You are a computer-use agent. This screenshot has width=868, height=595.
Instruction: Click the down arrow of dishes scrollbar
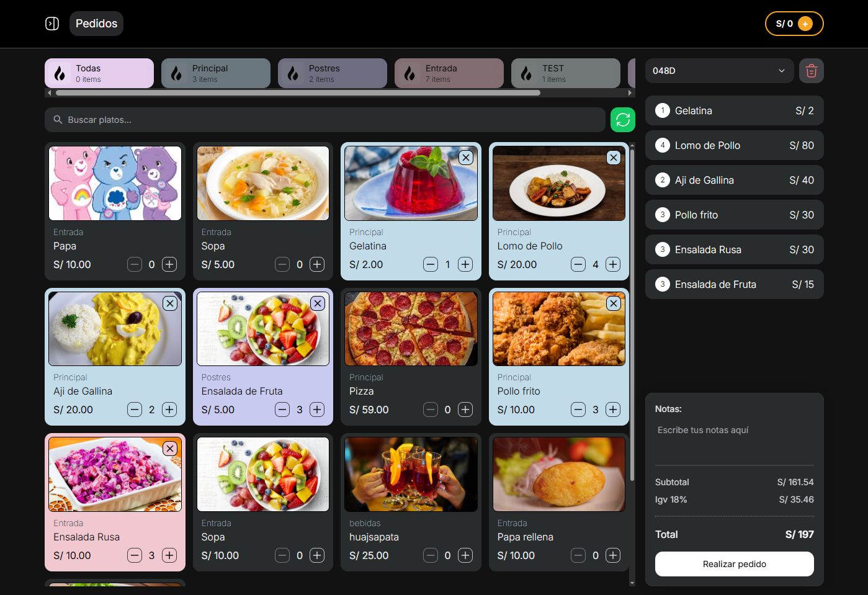[x=632, y=583]
